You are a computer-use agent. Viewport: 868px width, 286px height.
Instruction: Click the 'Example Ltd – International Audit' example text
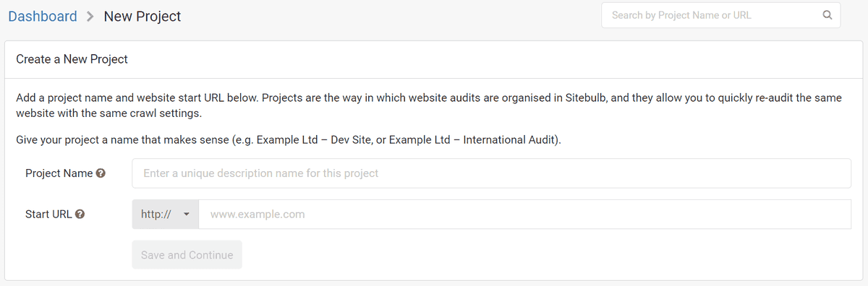pos(473,139)
